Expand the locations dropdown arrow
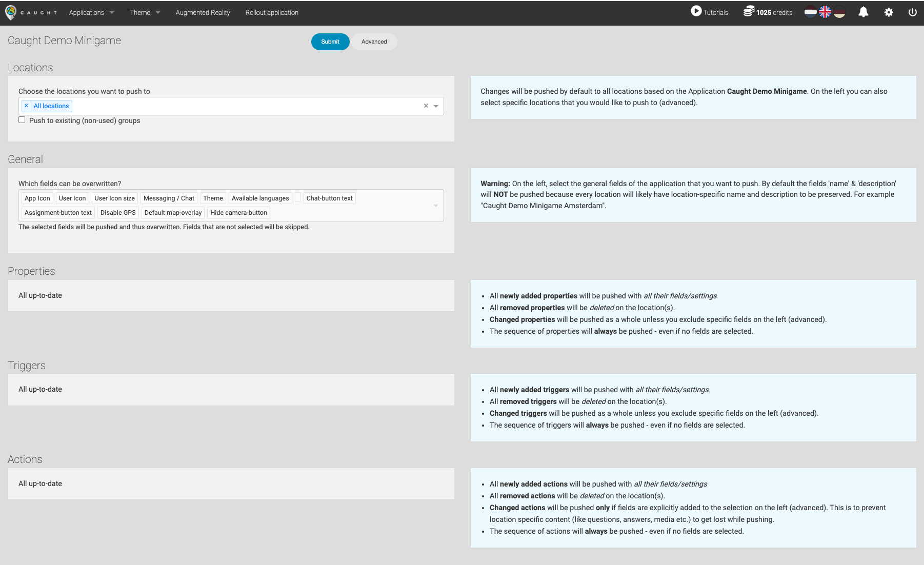 point(436,106)
